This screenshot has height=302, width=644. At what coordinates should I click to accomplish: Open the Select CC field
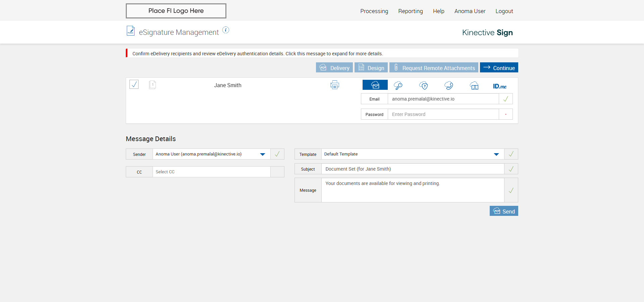211,172
